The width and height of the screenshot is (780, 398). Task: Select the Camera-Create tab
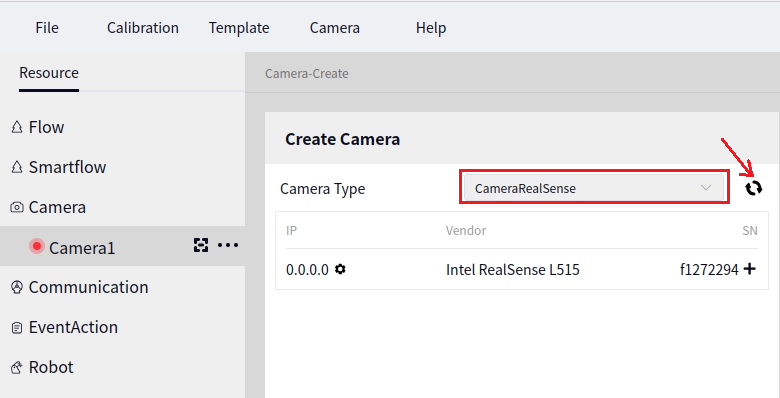coord(306,74)
